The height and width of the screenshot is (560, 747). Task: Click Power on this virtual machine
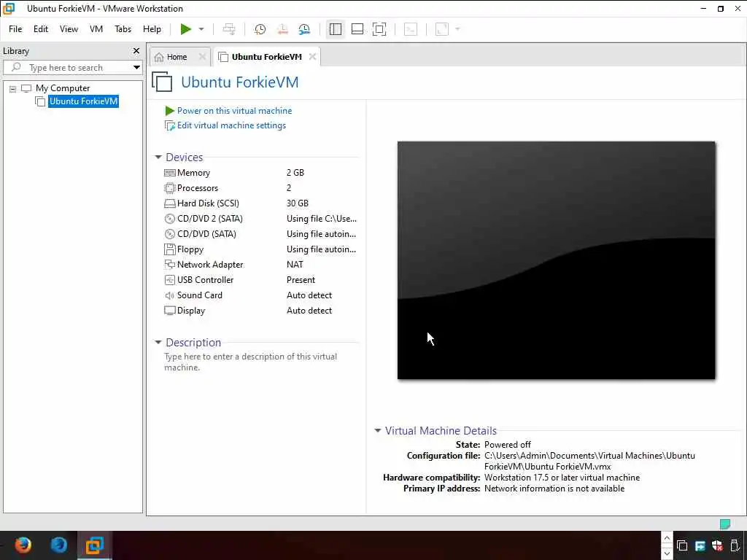[234, 111]
